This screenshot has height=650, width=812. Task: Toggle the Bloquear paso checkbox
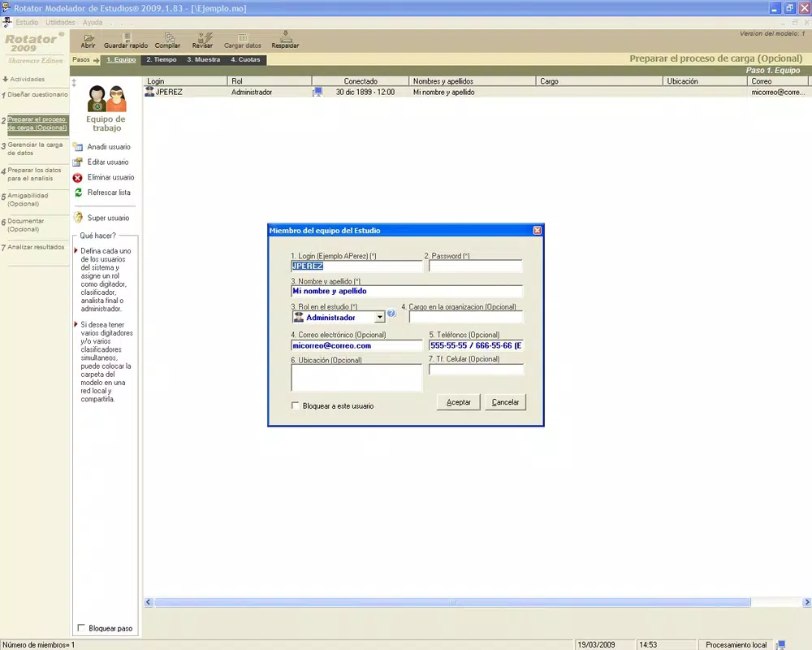click(x=80, y=628)
